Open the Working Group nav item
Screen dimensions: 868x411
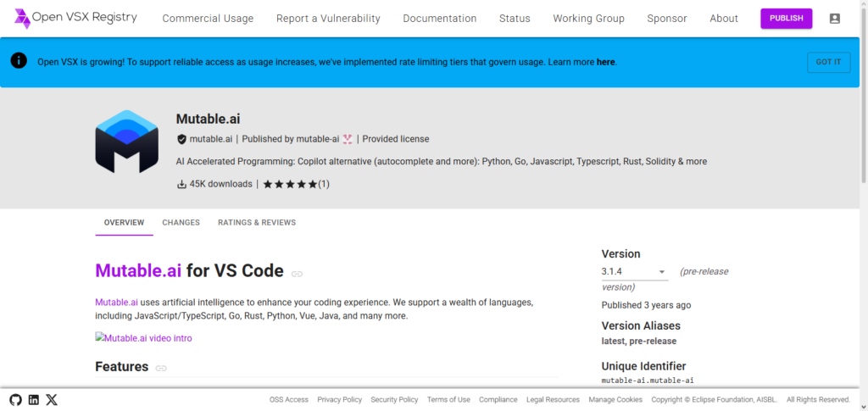[x=588, y=19]
